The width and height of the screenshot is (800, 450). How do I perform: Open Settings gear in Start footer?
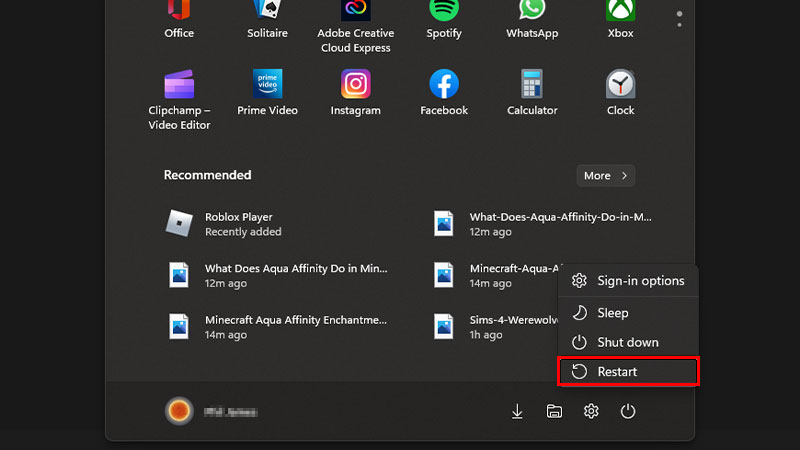(591, 411)
